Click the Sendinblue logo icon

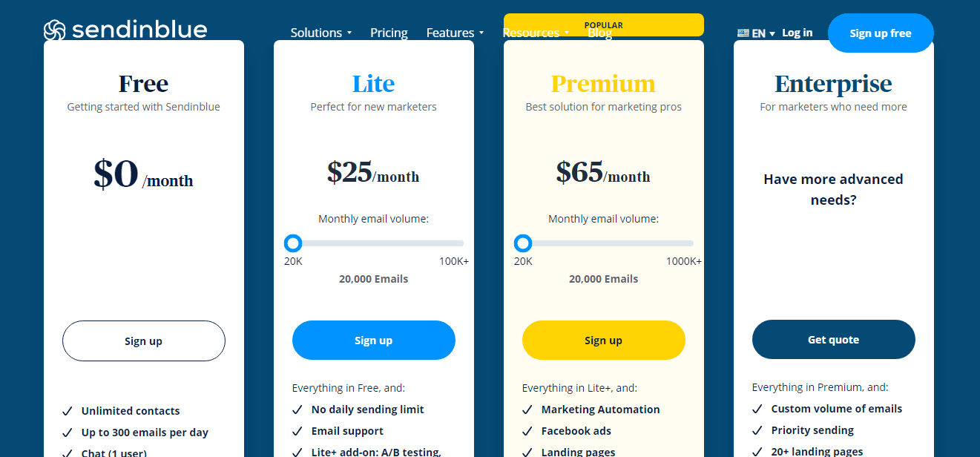pyautogui.click(x=55, y=30)
